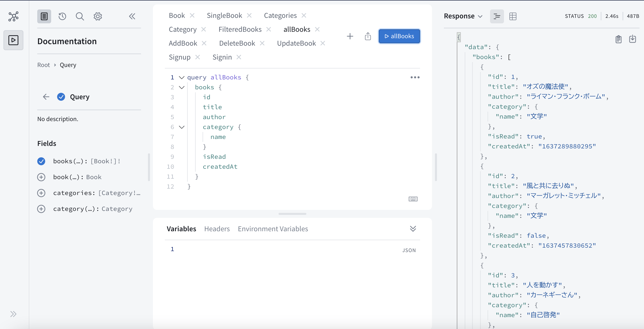Collapse the Documentation panel with double chevron
The image size is (644, 329).
pos(132,16)
